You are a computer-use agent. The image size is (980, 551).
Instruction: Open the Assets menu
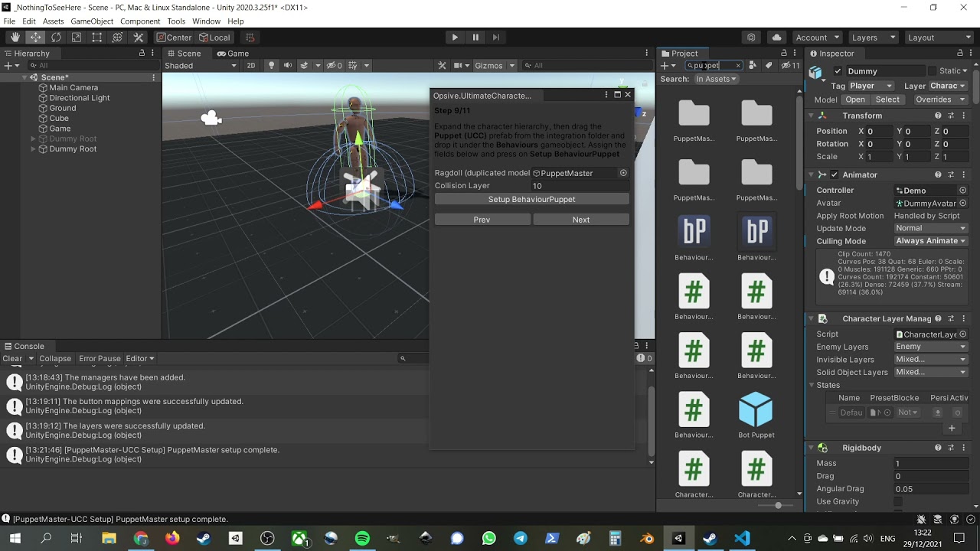(54, 21)
